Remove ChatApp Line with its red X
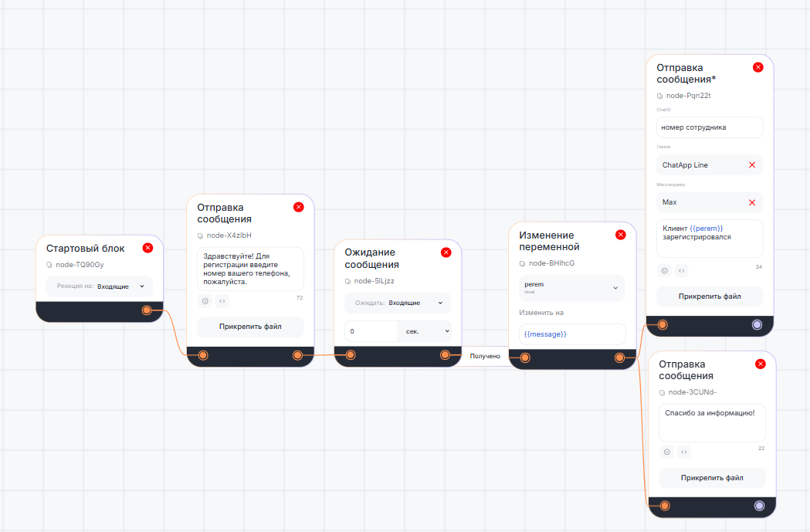 point(751,165)
